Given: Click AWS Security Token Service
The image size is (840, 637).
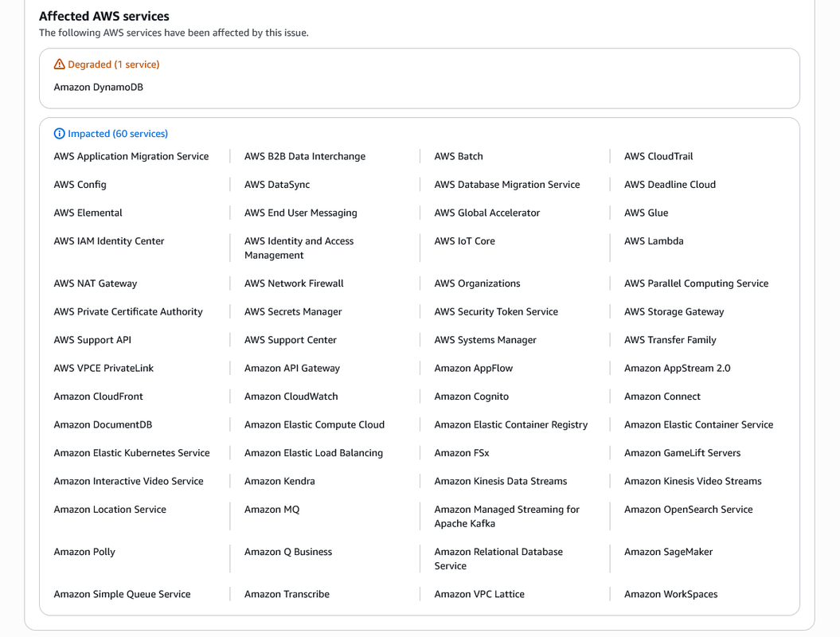Looking at the screenshot, I should click(x=496, y=312).
